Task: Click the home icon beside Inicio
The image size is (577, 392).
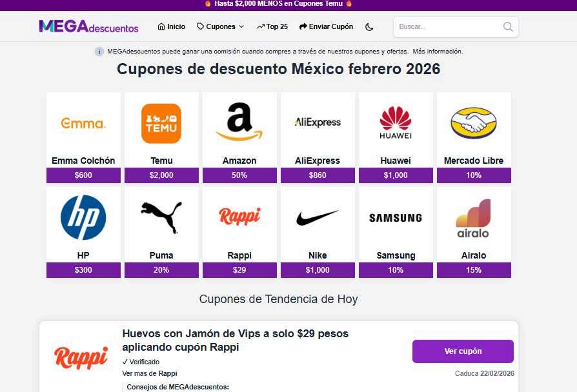Action: (x=161, y=27)
